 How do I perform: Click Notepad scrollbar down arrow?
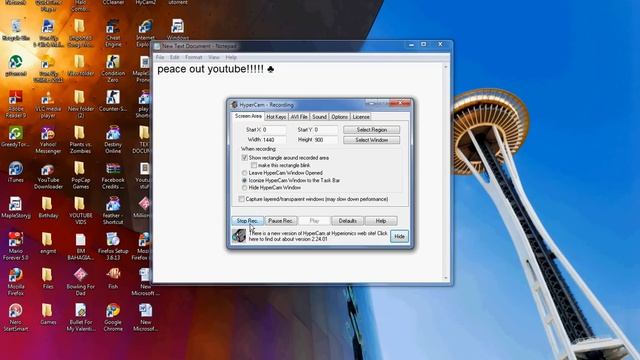(x=446, y=278)
